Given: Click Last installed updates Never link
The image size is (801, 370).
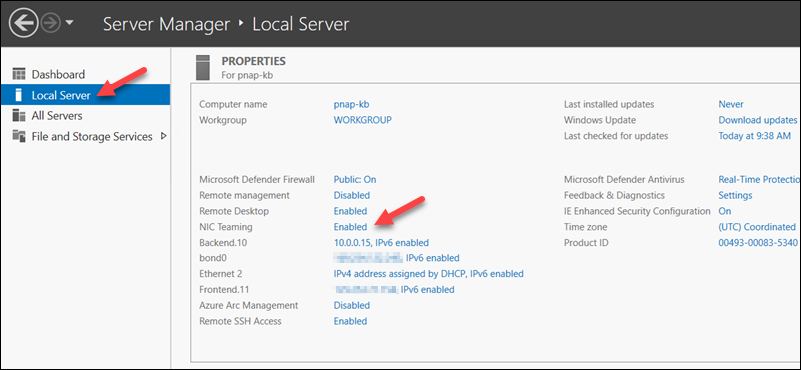Looking at the screenshot, I should [731, 104].
